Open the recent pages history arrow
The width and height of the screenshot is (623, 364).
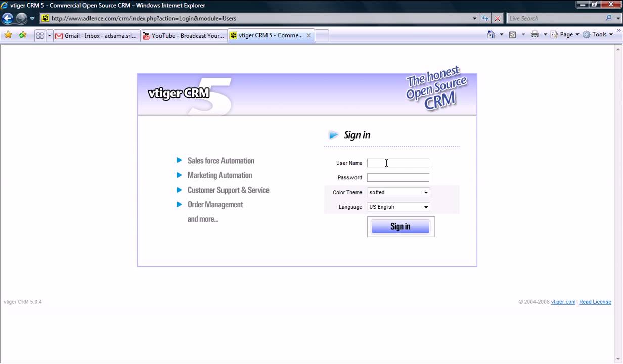[x=32, y=18]
